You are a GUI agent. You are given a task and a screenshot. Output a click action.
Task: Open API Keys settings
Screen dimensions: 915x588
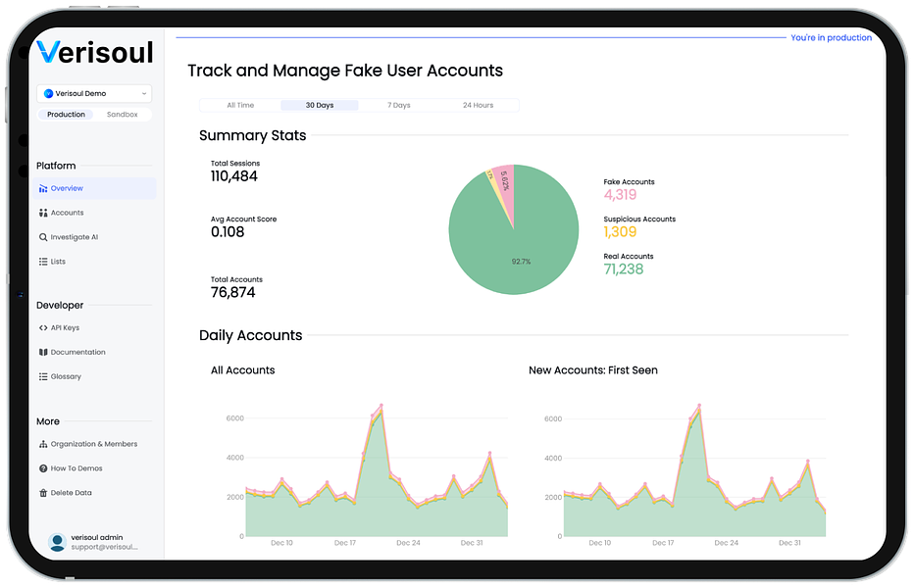point(94,328)
